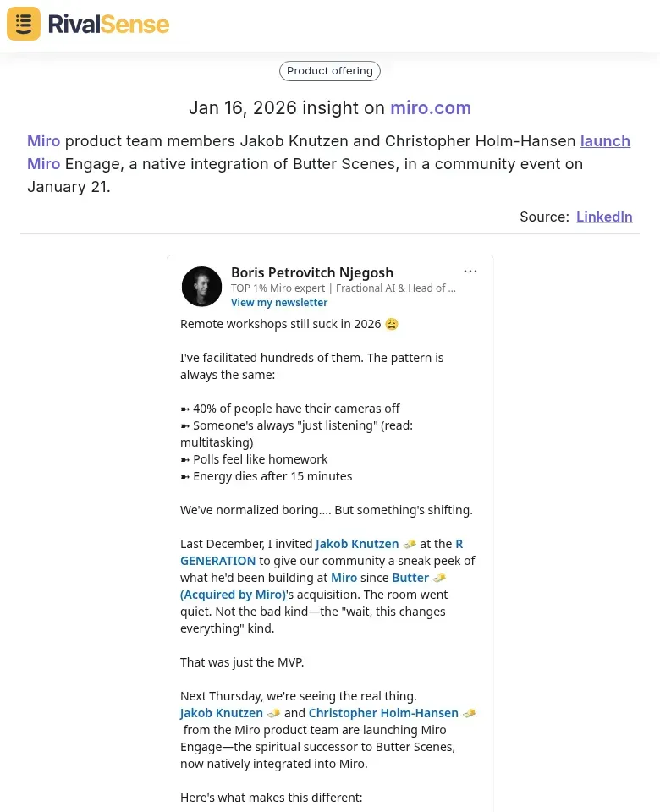660x812 pixels.
Task: Click the Product offering category pill
Action: click(329, 71)
